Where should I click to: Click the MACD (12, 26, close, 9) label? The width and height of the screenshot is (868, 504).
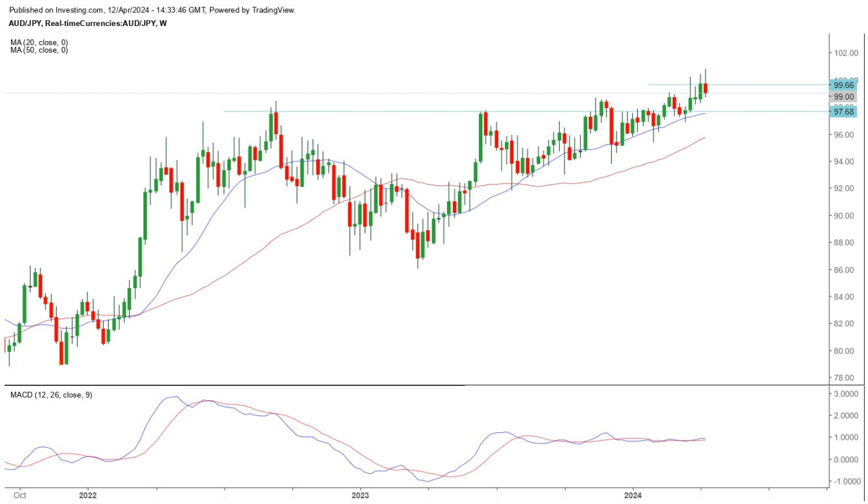point(51,395)
